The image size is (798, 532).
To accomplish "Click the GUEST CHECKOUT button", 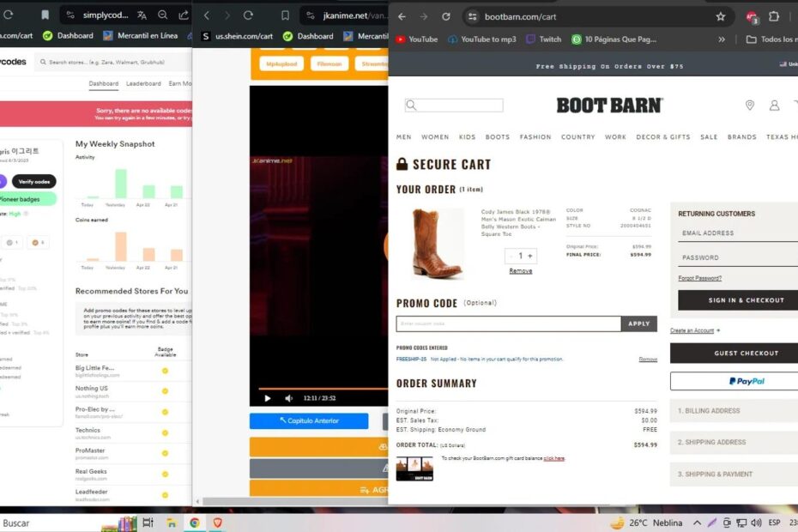I will click(x=734, y=354).
